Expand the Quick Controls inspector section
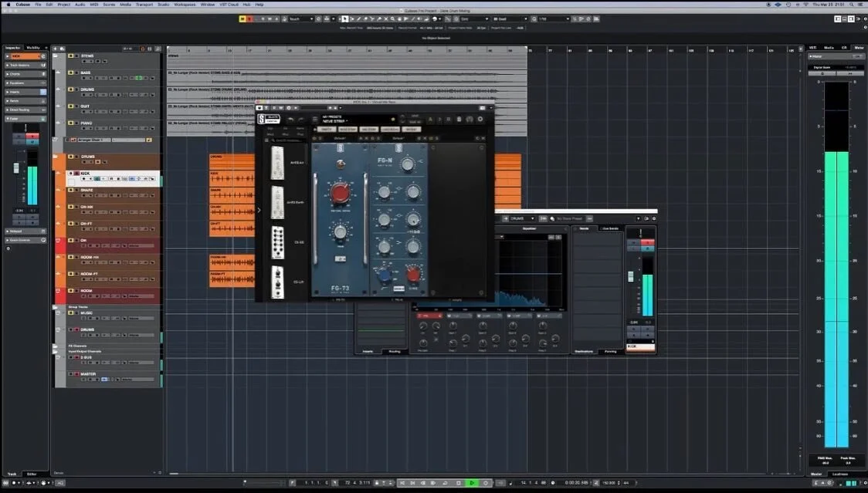 coord(25,240)
